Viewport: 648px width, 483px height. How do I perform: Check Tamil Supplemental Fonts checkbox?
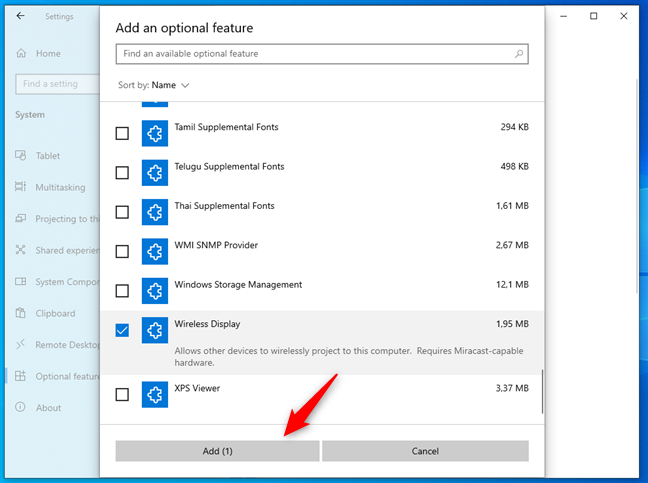[122, 133]
